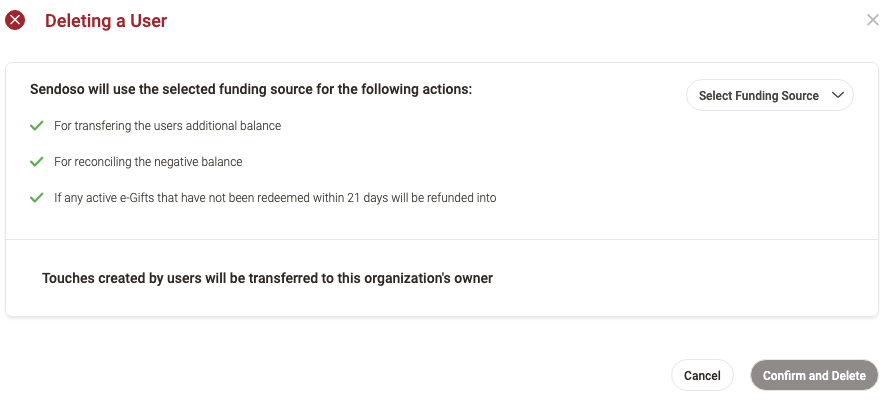Image resolution: width=894 pixels, height=405 pixels.
Task: Click the words "Select Funding Source" in the dropdown
Action: 759,96
